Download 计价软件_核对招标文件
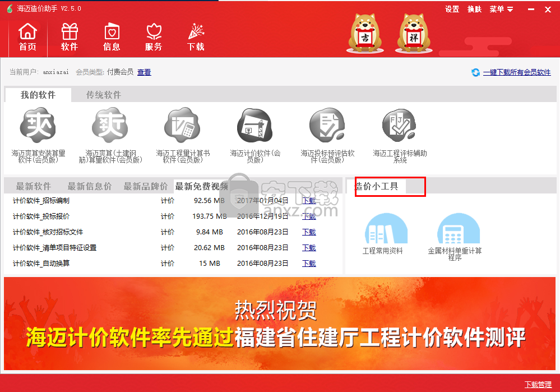Image resolution: width=560 pixels, height=392 pixels. click(x=309, y=232)
